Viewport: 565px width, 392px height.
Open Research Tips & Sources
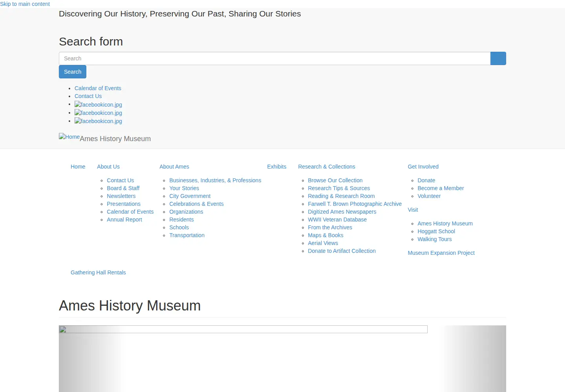(x=339, y=188)
